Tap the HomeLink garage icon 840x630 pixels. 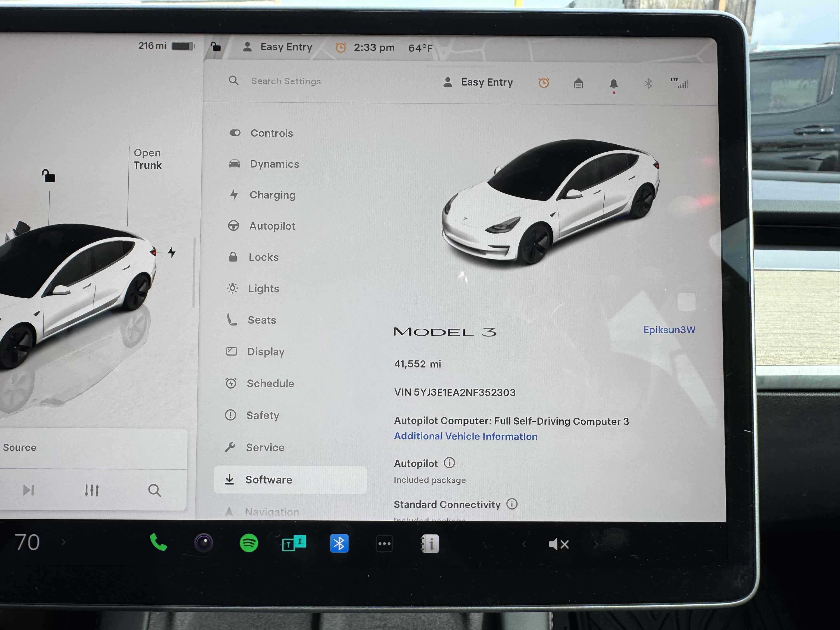click(x=578, y=83)
